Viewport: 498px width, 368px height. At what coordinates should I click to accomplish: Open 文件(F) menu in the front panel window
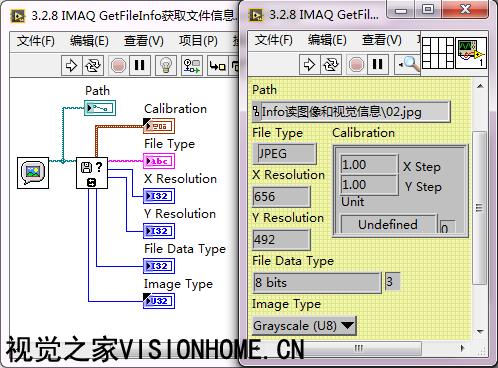[274, 40]
